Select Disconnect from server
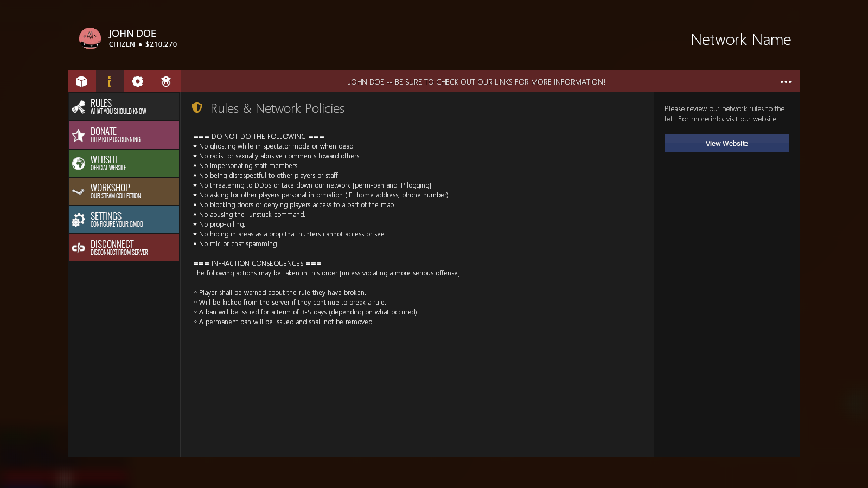868x488 pixels. (124, 248)
